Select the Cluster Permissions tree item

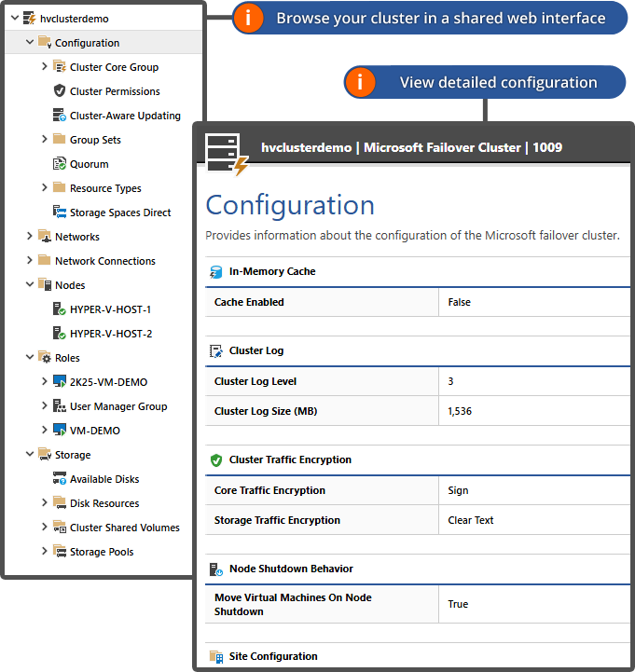click(x=115, y=91)
